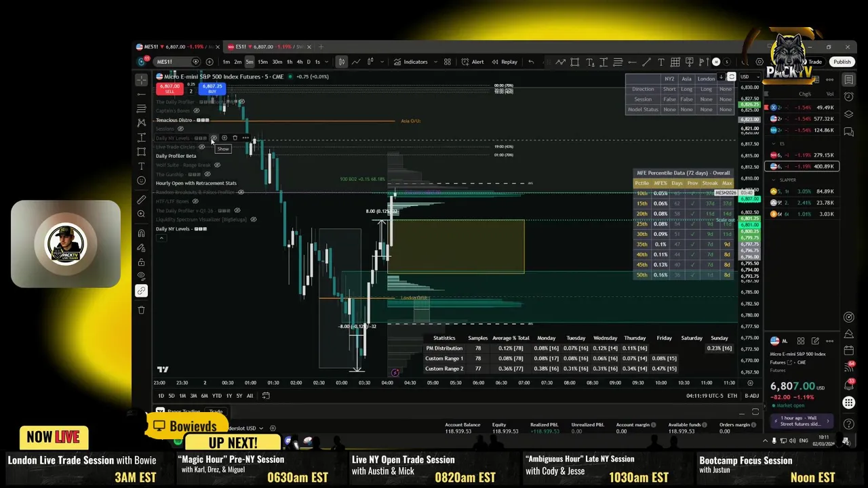Open the Fibonacci tools in left toolbar
The width and height of the screenshot is (868, 488).
[x=141, y=108]
